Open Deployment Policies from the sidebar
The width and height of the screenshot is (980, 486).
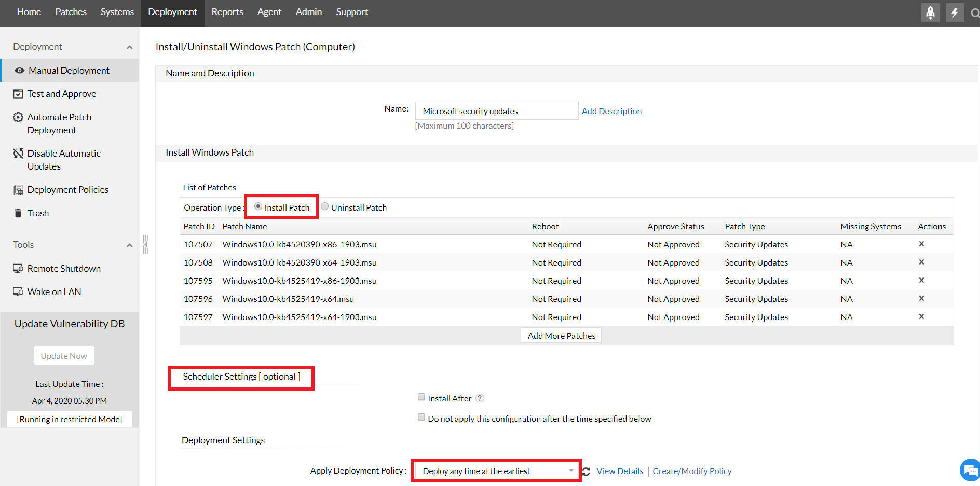[x=68, y=189]
